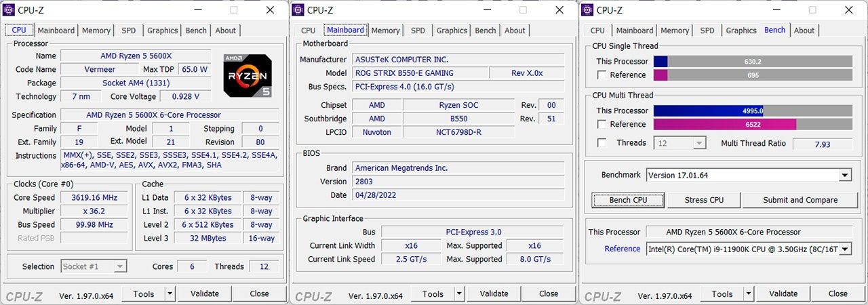Image resolution: width=868 pixels, height=305 pixels.
Task: Switch to the Memory tab in left window
Action: 96,30
